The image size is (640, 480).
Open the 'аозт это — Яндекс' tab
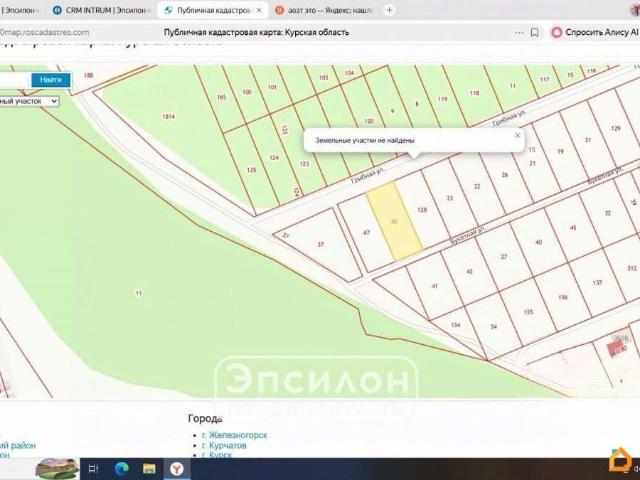pos(324,10)
